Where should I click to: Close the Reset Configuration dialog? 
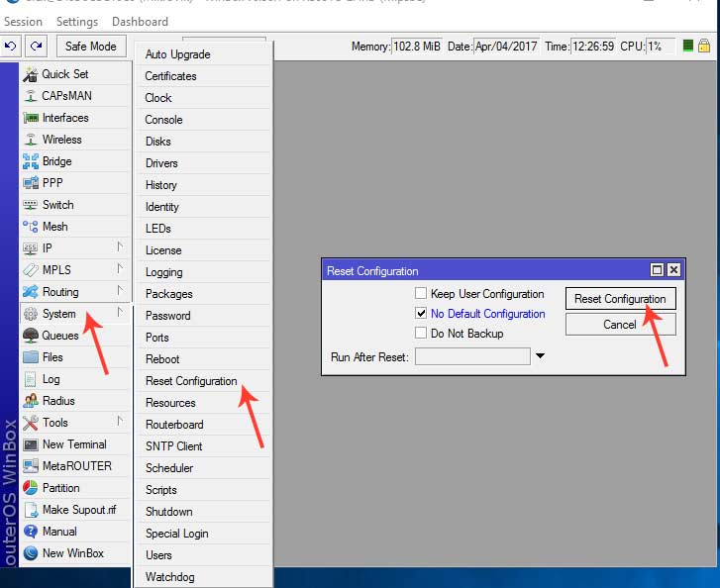click(673, 270)
